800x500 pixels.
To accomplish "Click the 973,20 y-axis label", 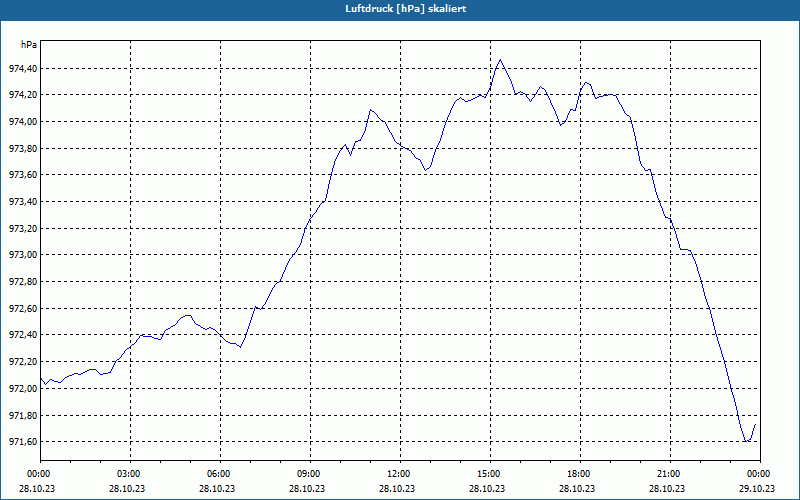I will point(23,228).
